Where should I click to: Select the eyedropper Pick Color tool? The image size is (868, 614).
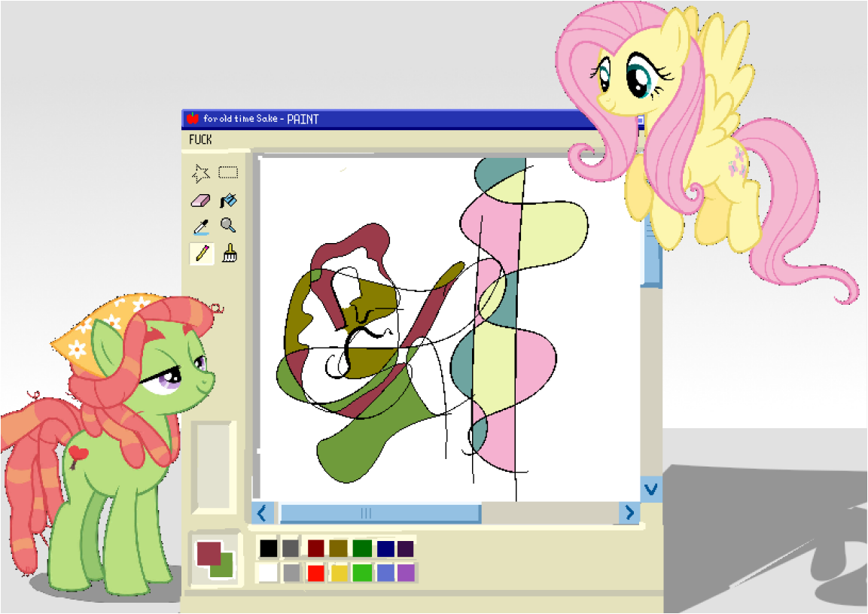[x=200, y=226]
